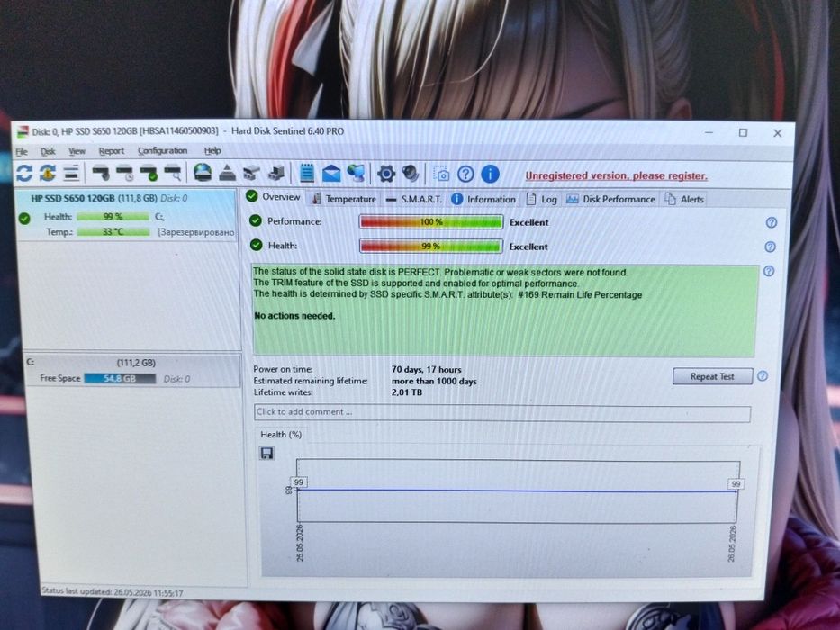This screenshot has height=630, width=840.
Task: Click the Health 99 % bar in Overview
Action: click(x=431, y=247)
